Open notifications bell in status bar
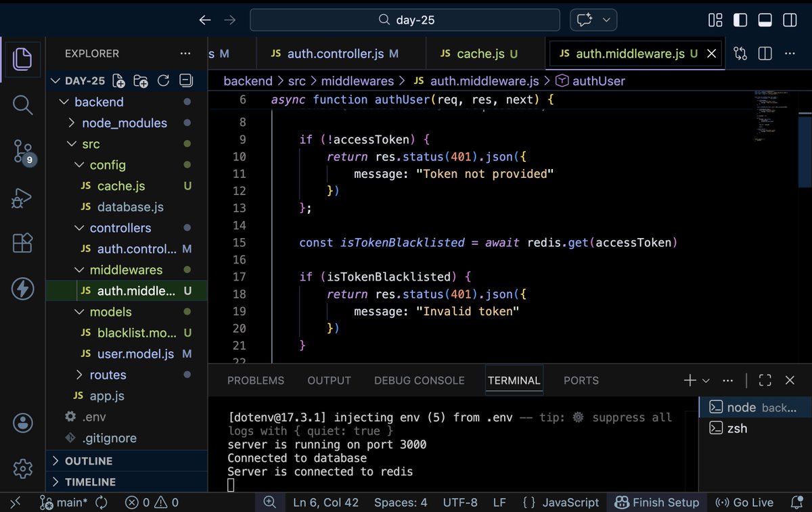 click(796, 503)
